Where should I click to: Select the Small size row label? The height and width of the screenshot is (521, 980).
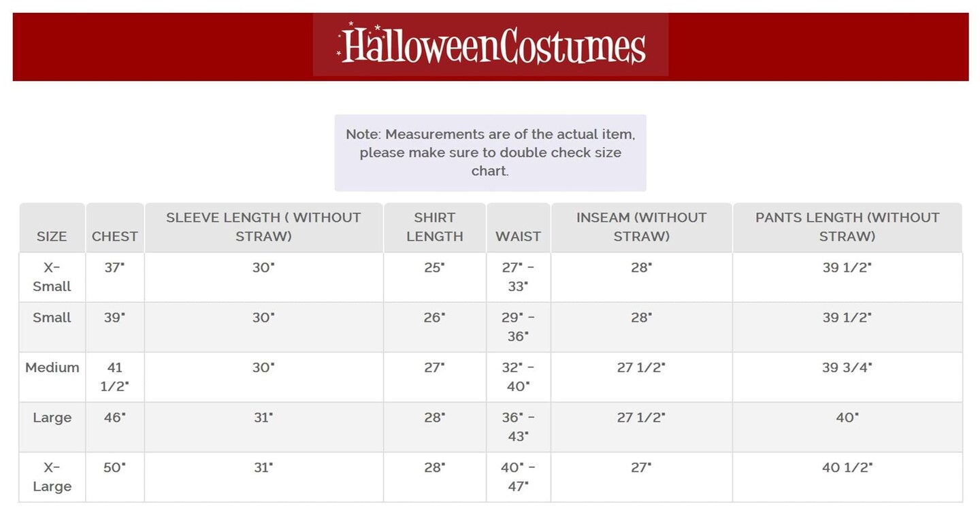point(52,318)
